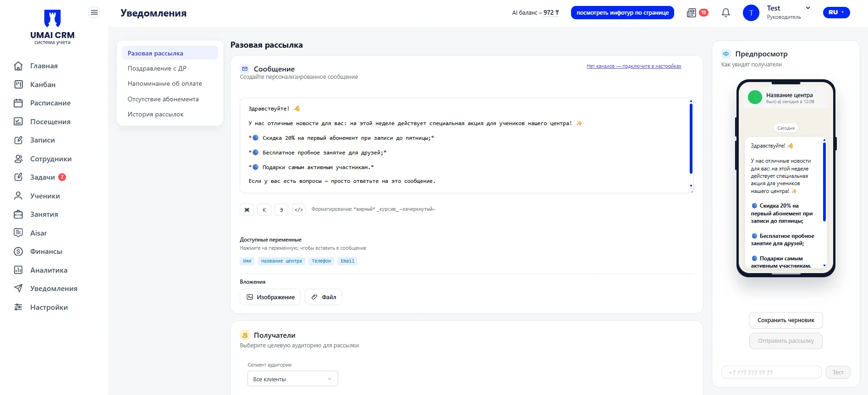Open the RU language selector
The height and width of the screenshot is (395, 868).
pos(836,12)
